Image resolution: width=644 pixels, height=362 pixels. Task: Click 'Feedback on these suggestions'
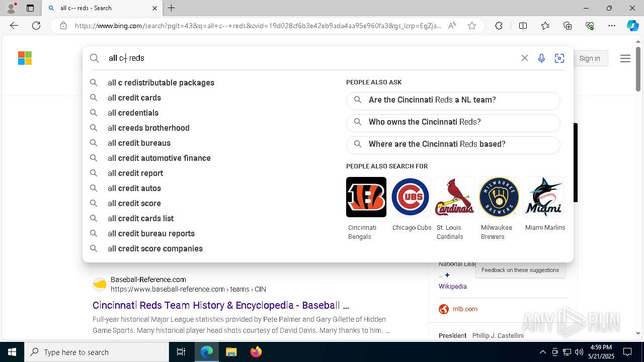[x=520, y=270]
